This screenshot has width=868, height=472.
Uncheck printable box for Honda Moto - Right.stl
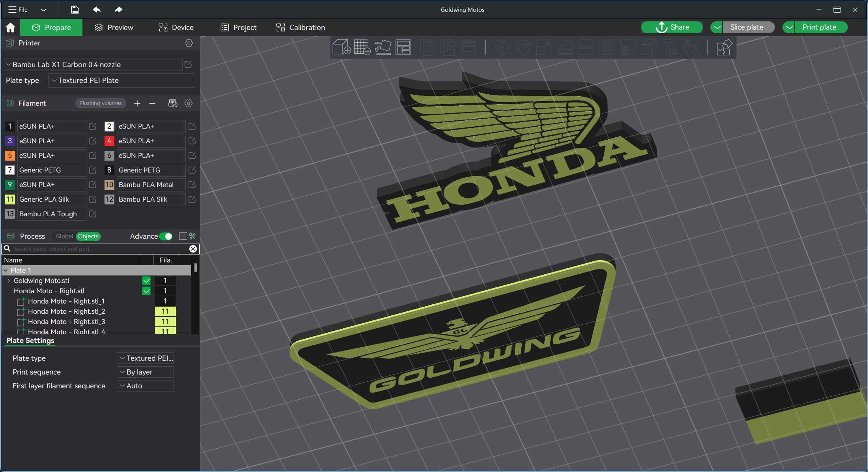[146, 291]
